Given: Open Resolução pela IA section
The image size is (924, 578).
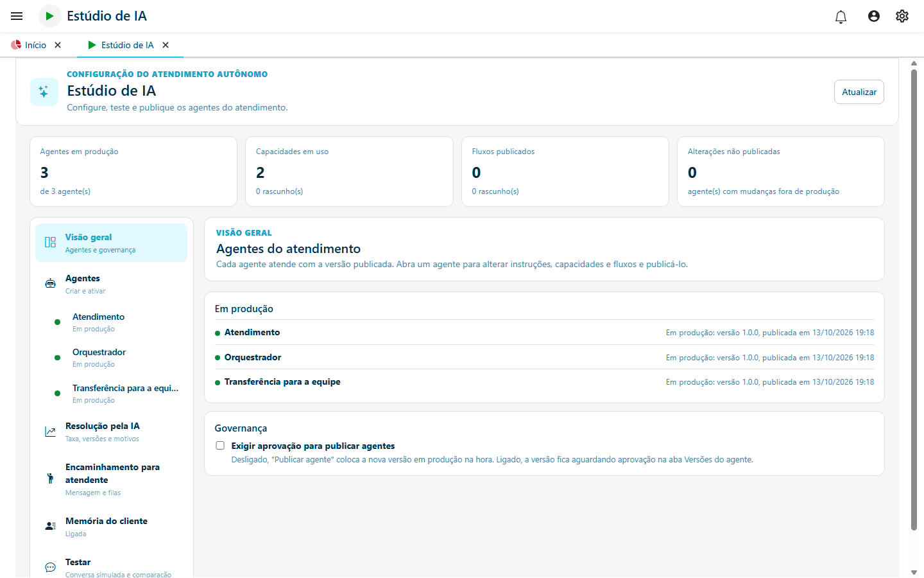Looking at the screenshot, I should click(111, 432).
